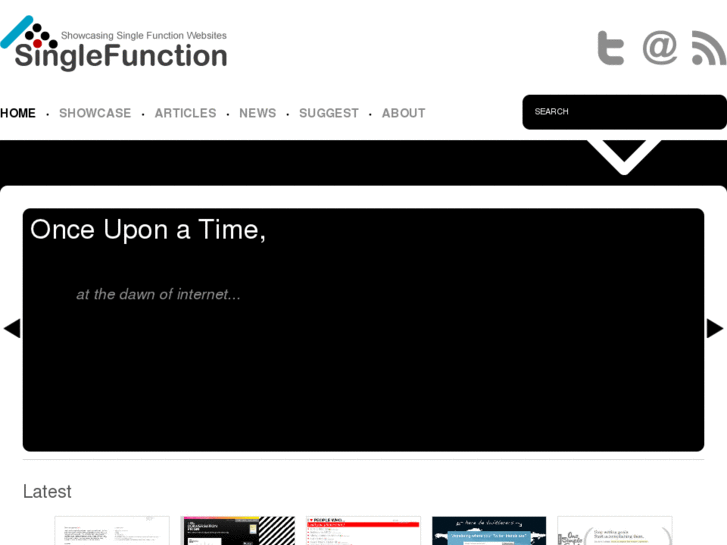Click 'at the dawn of internet...' text
Screen dimensions: 727x545
[159, 294]
